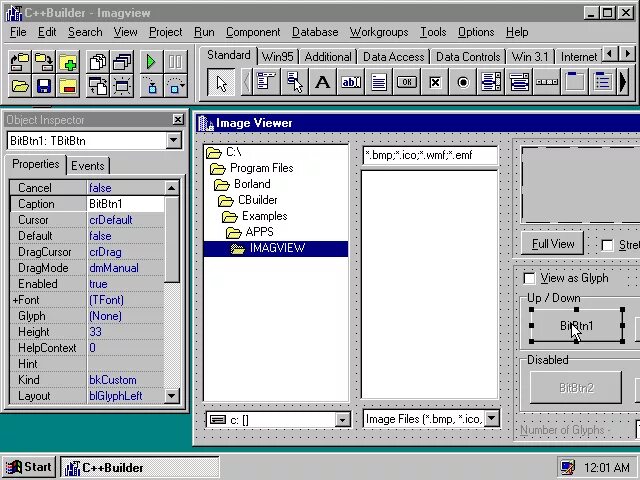Click the Open File folder icon
This screenshot has width=640, height=480.
click(x=20, y=86)
